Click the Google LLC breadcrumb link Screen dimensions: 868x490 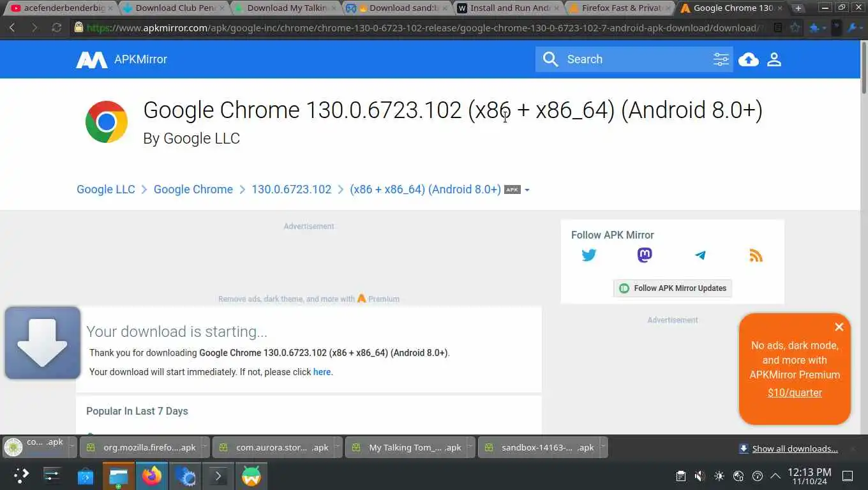tap(106, 189)
